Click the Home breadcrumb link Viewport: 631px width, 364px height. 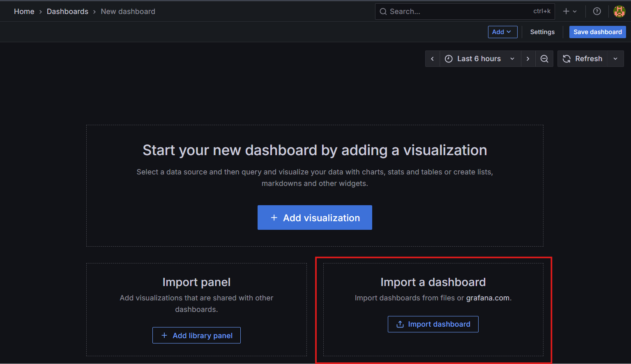click(x=24, y=11)
